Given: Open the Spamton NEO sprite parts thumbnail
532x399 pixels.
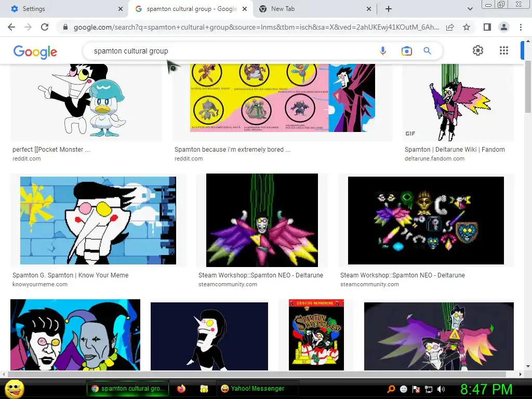Looking at the screenshot, I should click(x=426, y=220).
